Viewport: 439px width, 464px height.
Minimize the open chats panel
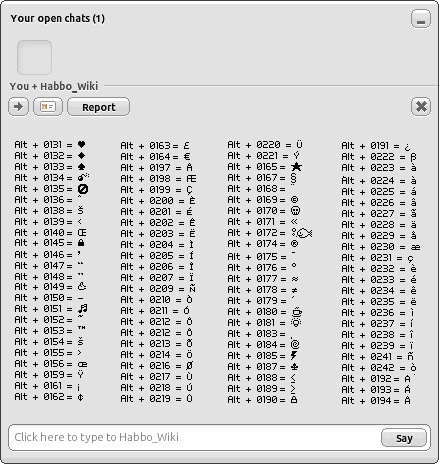point(421,19)
